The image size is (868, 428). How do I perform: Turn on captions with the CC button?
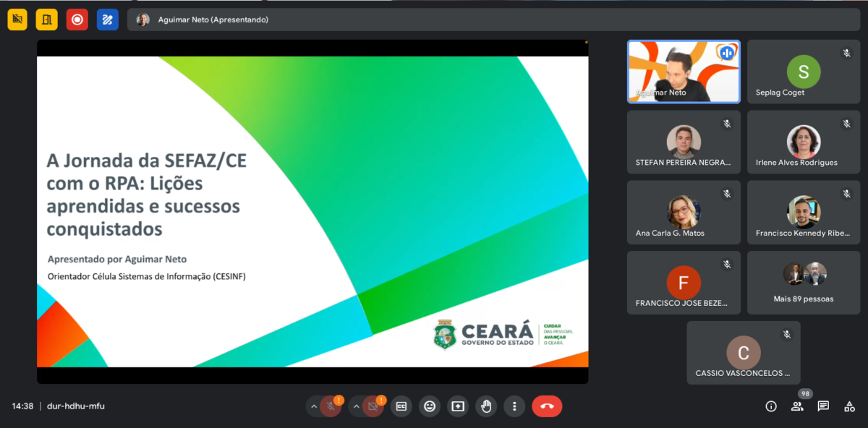coord(401,406)
